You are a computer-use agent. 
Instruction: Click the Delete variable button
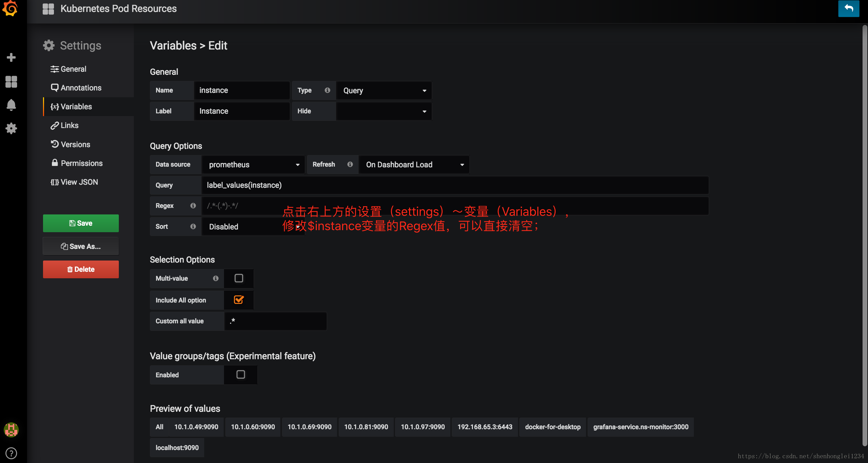[81, 269]
